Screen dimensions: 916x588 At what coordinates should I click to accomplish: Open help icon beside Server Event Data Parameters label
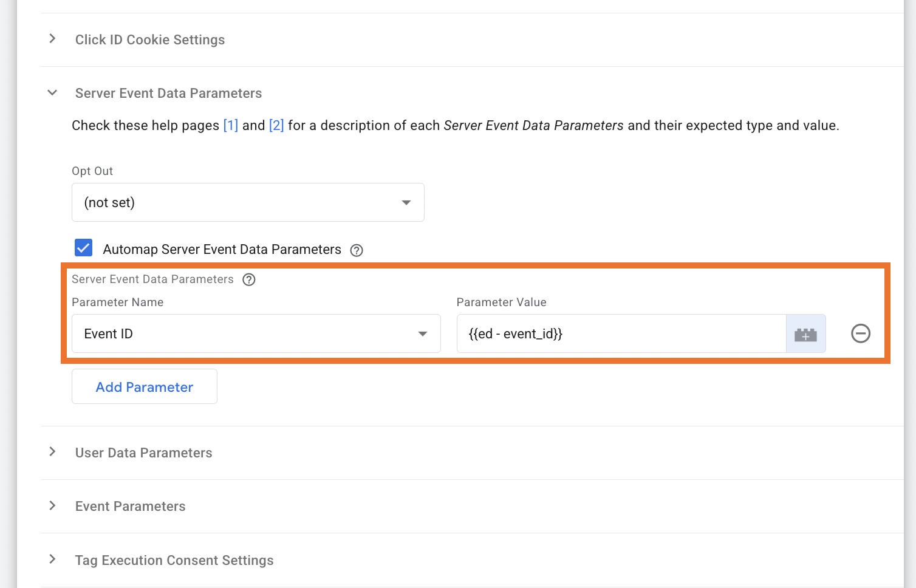point(248,279)
